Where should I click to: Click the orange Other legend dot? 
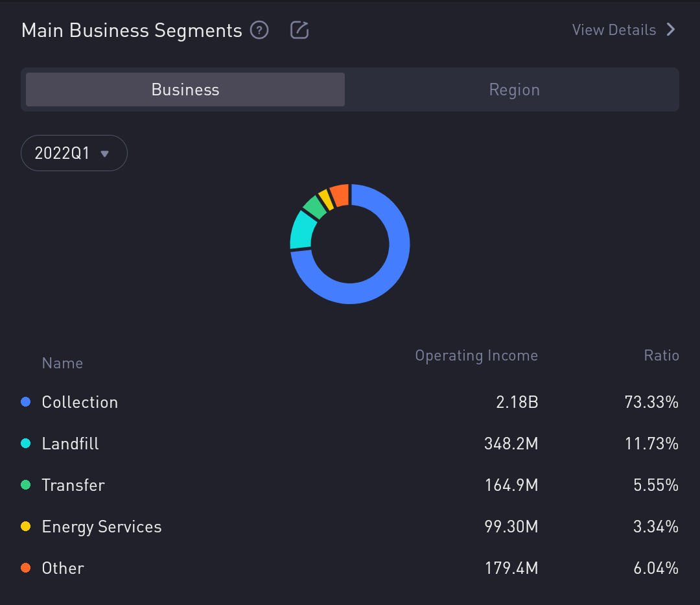click(x=26, y=568)
